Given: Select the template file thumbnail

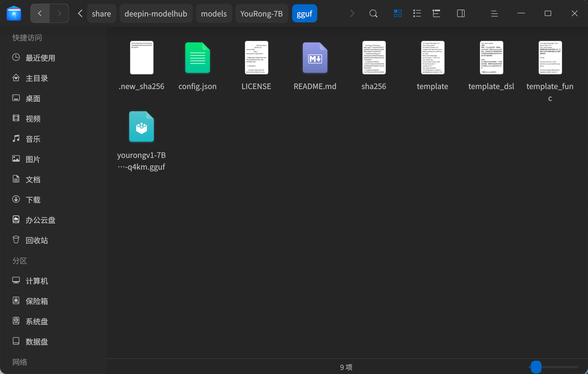Looking at the screenshot, I should pyautogui.click(x=433, y=58).
